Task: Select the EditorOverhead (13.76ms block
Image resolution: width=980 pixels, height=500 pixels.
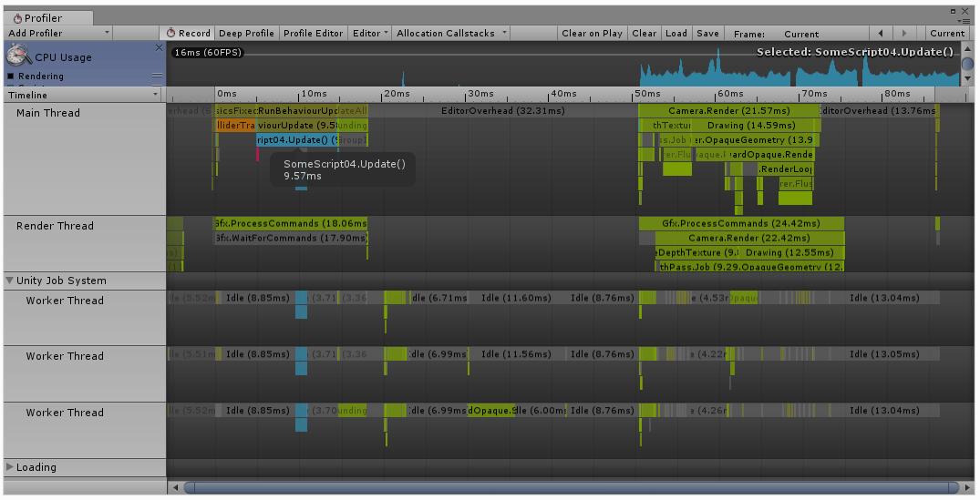Action: [x=878, y=110]
